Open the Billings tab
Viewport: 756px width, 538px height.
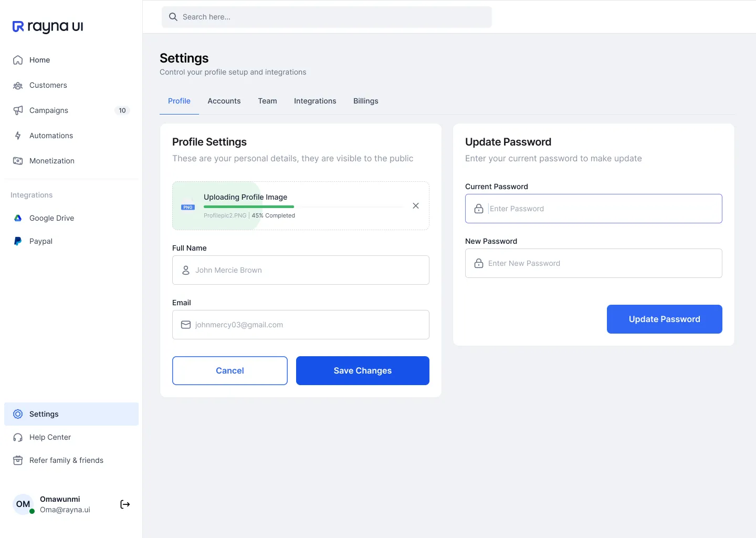(365, 101)
